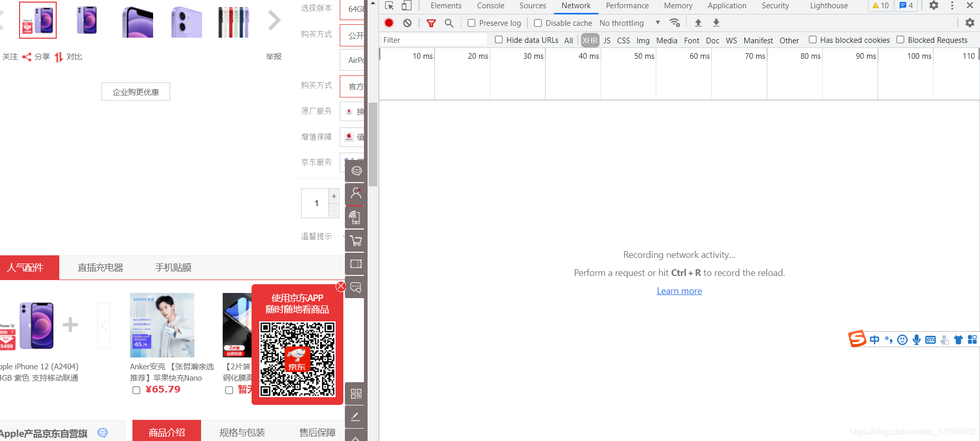Click the network Filter input field
Viewport: 980px width, 441px height.
tap(433, 40)
